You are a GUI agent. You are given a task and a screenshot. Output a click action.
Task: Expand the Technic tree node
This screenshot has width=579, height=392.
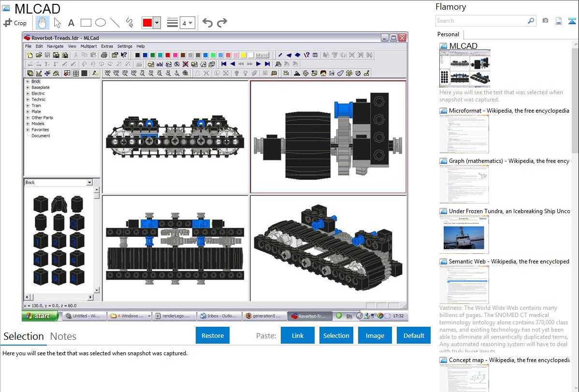(28, 100)
